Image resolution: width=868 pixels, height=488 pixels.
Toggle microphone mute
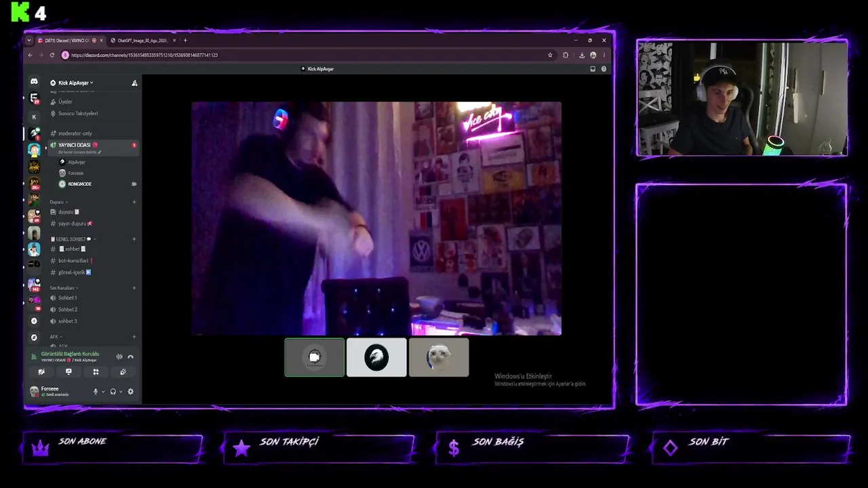[96, 391]
